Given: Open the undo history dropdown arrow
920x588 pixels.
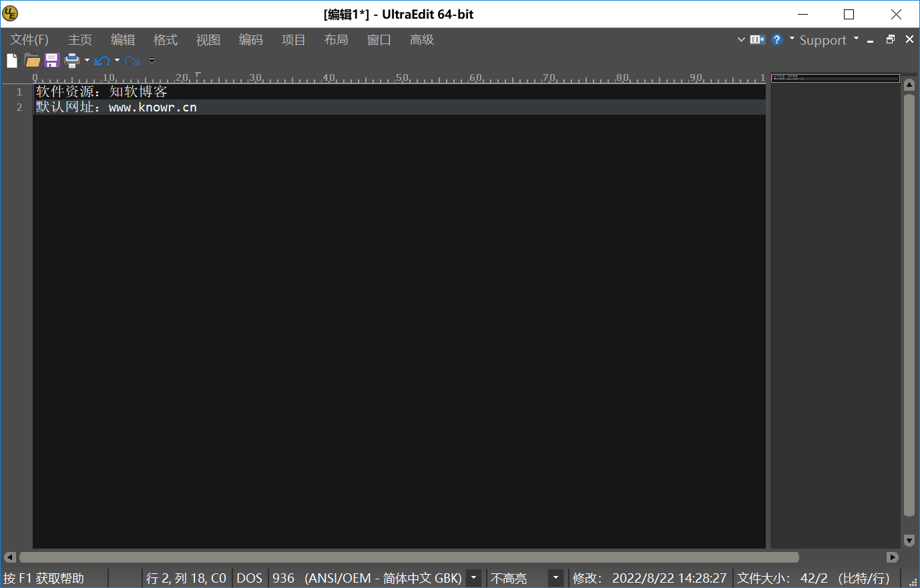Looking at the screenshot, I should click(x=117, y=61).
